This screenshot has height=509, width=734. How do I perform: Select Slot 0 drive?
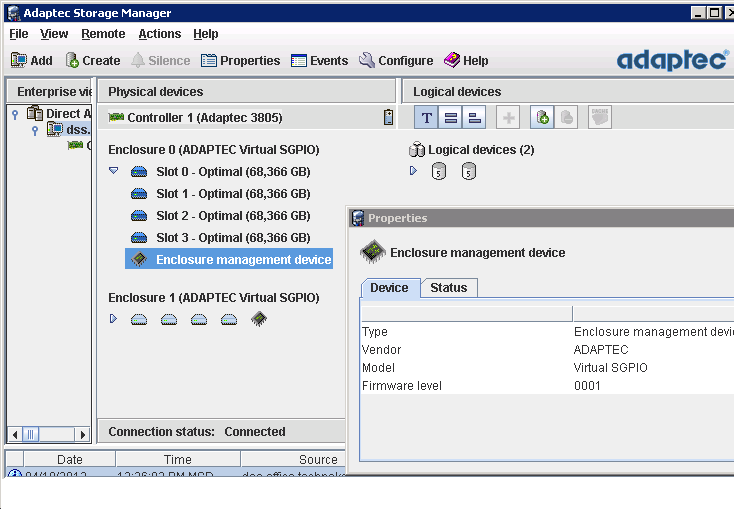coord(220,172)
